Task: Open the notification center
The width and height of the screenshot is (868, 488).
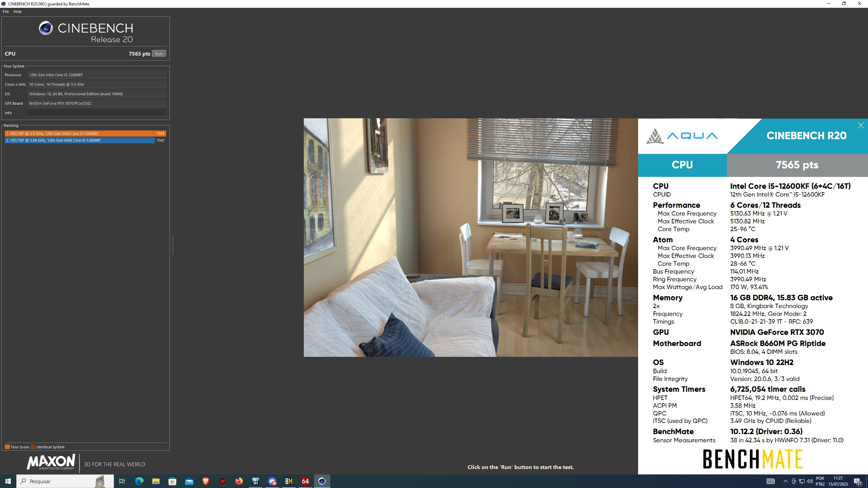Action: click(x=857, y=481)
